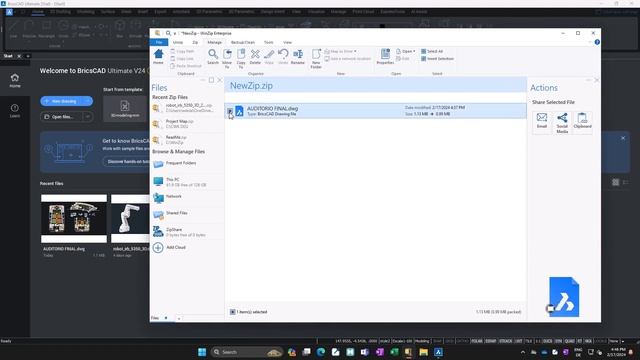Click the ZipShare icon in the Files pane

[158, 231]
